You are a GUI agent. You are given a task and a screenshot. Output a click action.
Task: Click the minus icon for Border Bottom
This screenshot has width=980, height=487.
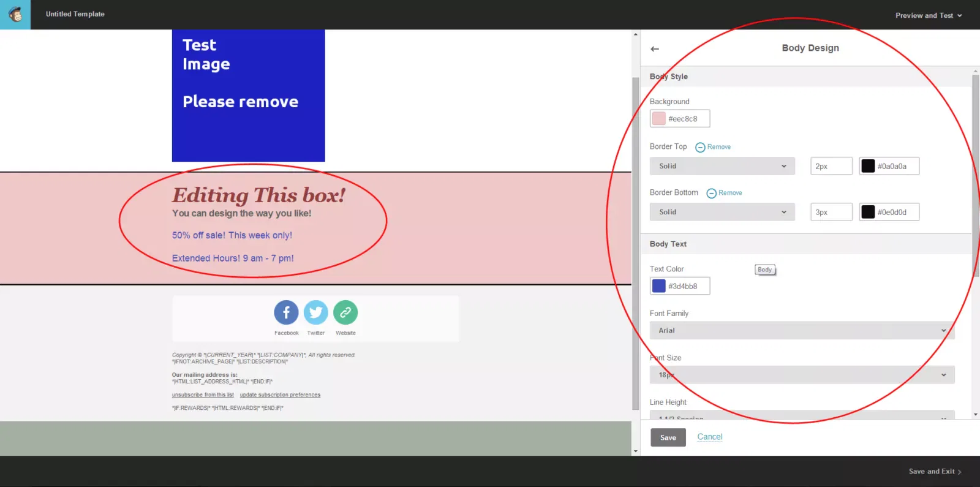[x=711, y=194]
